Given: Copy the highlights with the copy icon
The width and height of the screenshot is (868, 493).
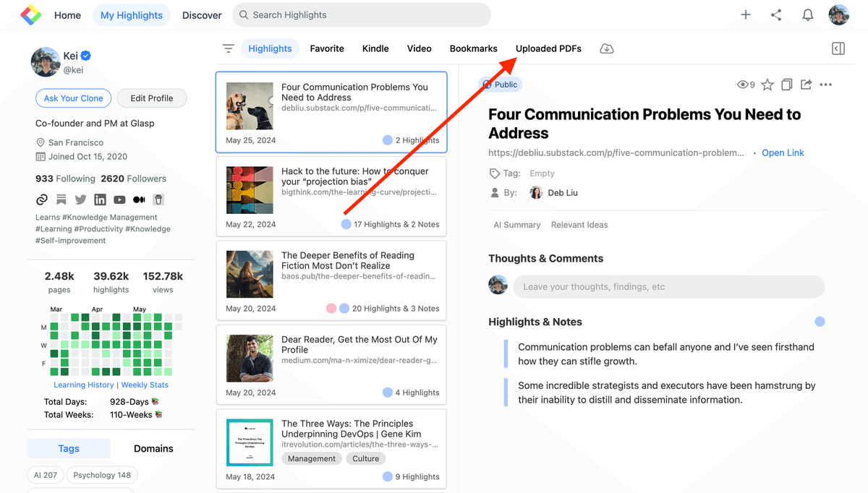Looking at the screenshot, I should click(787, 85).
